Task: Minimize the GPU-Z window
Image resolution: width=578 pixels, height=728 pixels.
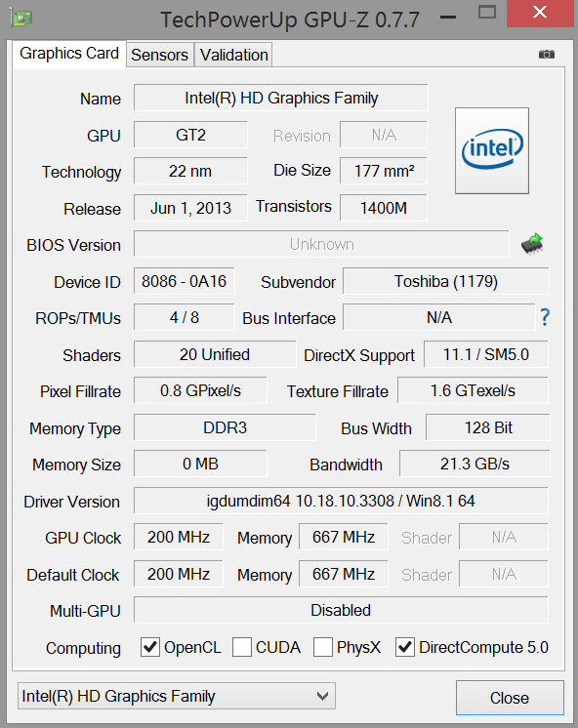Action: [448, 18]
